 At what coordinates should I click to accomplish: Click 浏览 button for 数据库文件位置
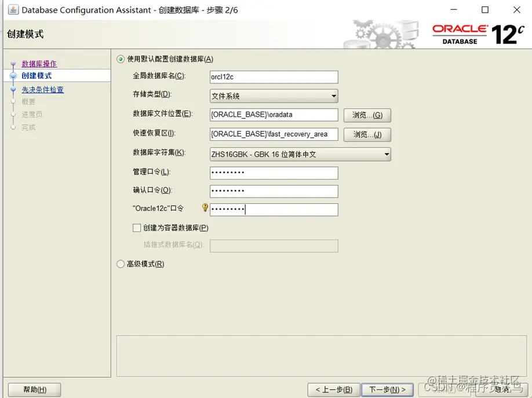367,115
